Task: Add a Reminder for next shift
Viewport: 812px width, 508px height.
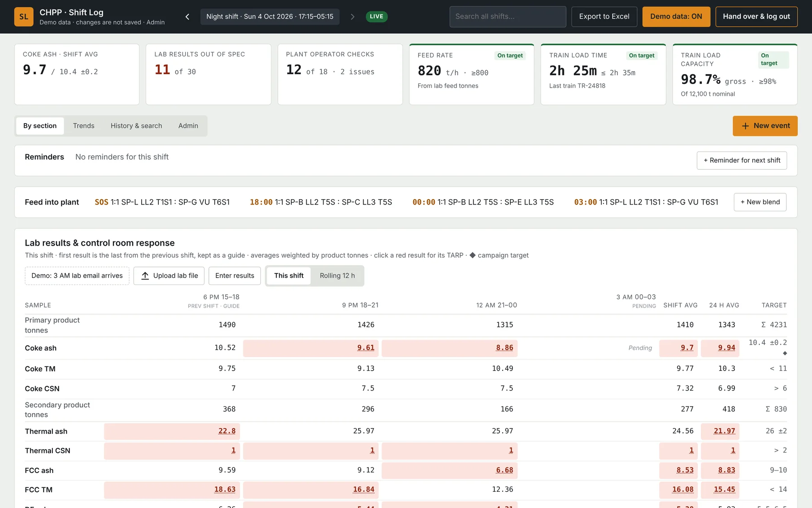Action: (742, 160)
